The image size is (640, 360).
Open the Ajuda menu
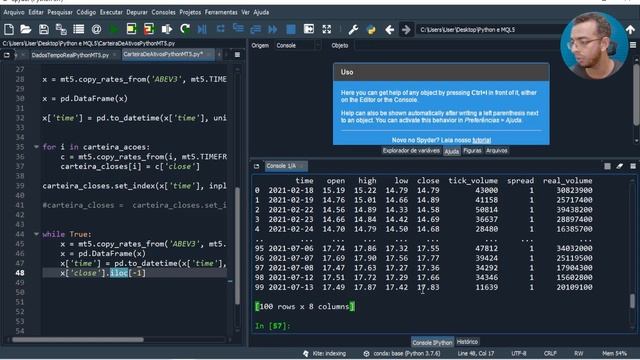[x=261, y=12]
